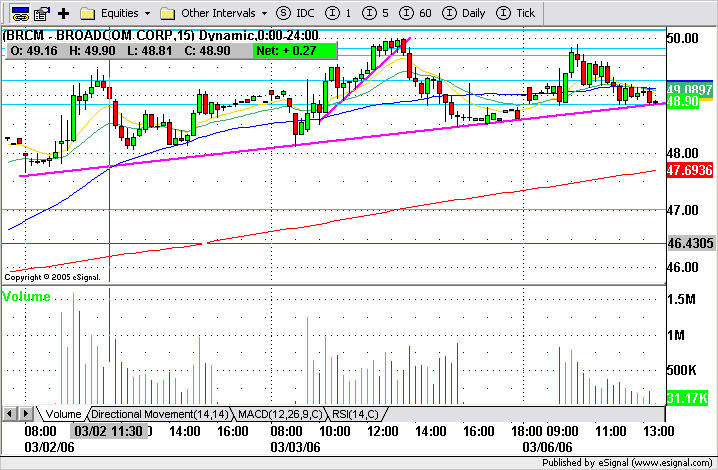Click the 48.90 green current price label
Viewport: 718px width, 470px height.
pyautogui.click(x=682, y=101)
